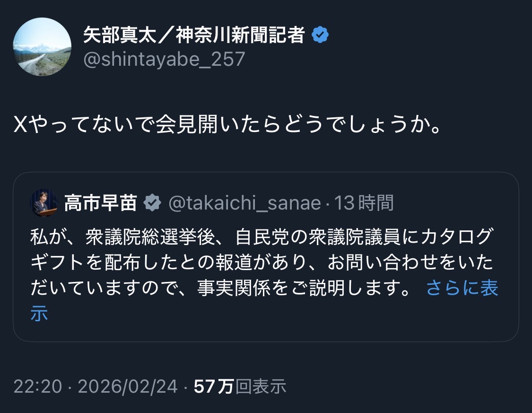This screenshot has width=532, height=413.
Task: Open the @shintayabe_257 handle
Action: click(x=164, y=60)
